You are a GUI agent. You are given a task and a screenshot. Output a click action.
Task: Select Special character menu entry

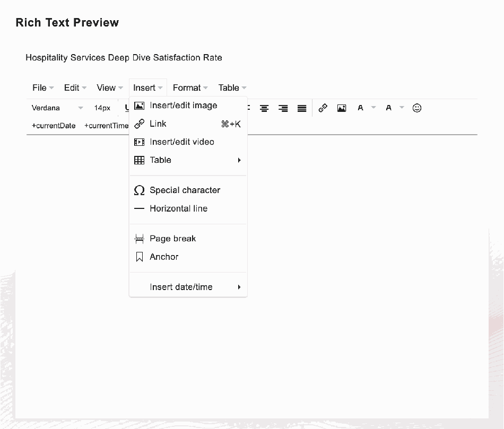188,190
